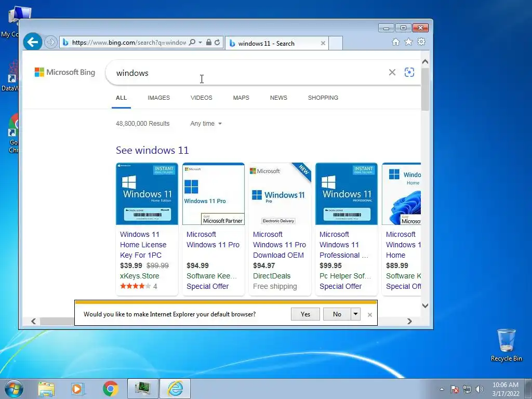Viewport: 532px width, 399px height.
Task: Switch to the NEWS results tab
Action: 278,98
